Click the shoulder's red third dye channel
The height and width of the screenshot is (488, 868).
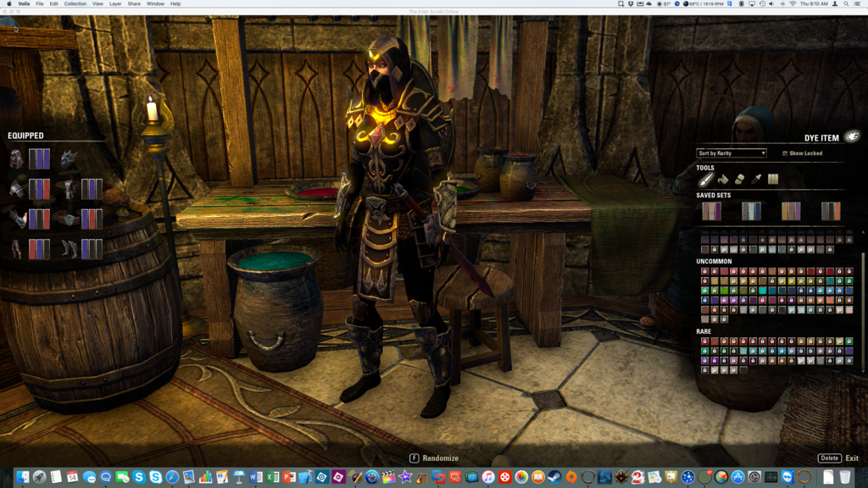[x=47, y=189]
